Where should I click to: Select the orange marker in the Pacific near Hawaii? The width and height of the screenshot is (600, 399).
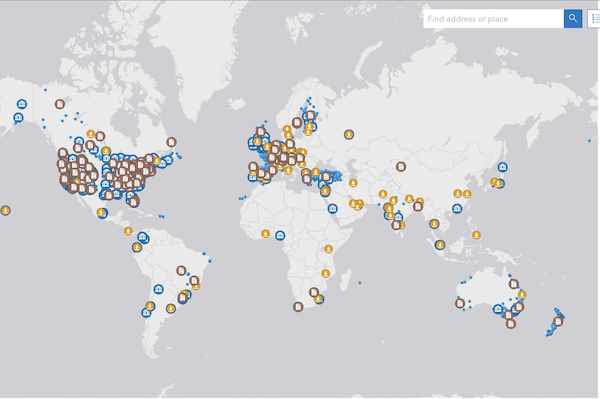point(5,210)
